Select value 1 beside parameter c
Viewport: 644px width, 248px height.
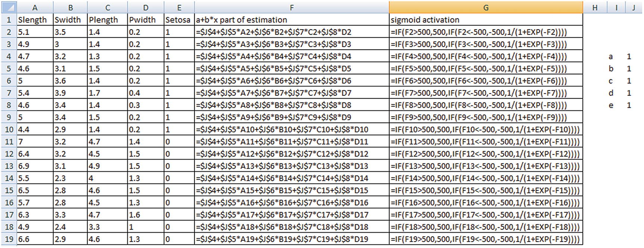pos(629,81)
